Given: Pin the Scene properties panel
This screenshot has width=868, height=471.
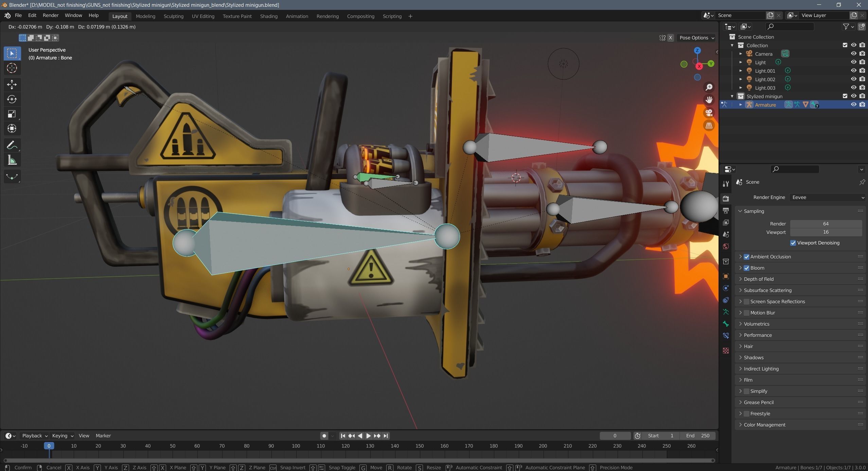Looking at the screenshot, I should tap(862, 182).
